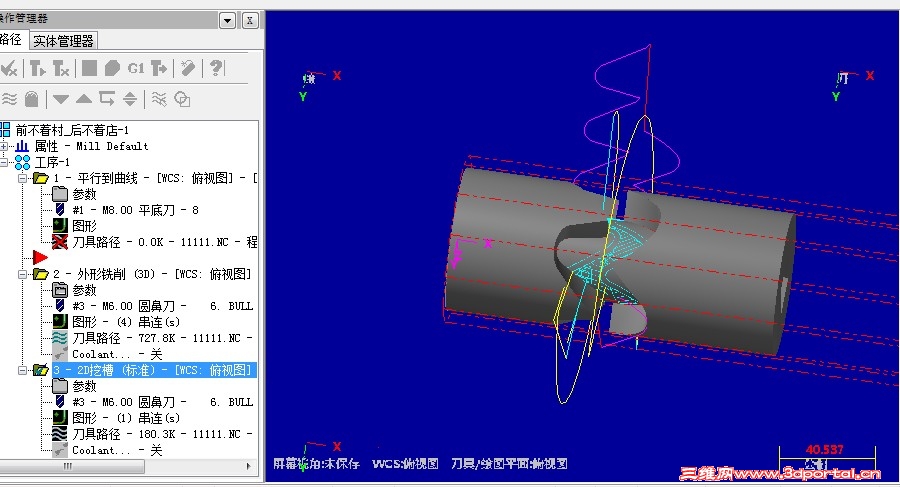
Task: Open 图形 geometry under operation 1
Action: (x=84, y=226)
